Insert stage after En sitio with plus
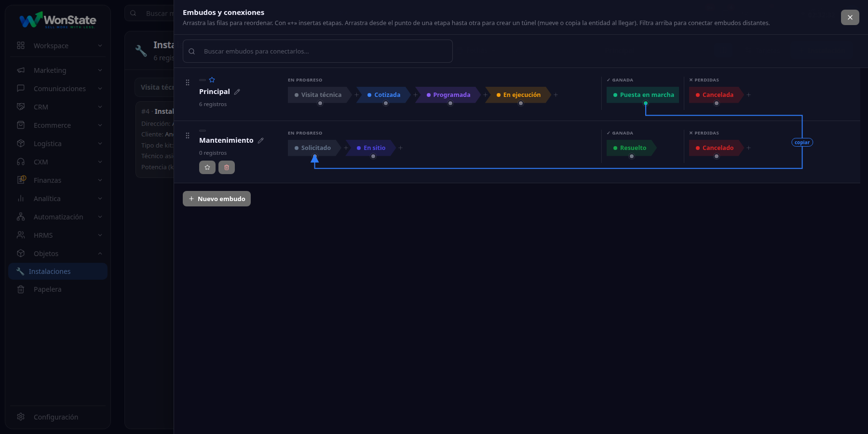 coord(400,148)
